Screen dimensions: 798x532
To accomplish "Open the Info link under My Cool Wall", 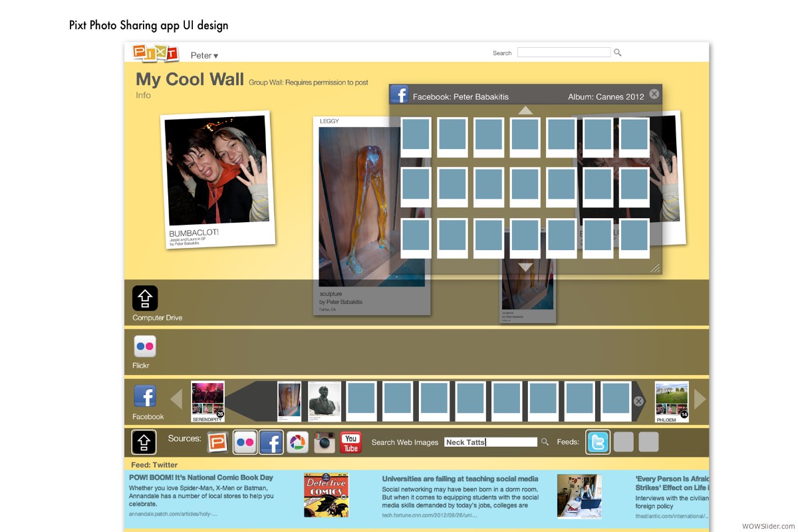I will coord(143,95).
